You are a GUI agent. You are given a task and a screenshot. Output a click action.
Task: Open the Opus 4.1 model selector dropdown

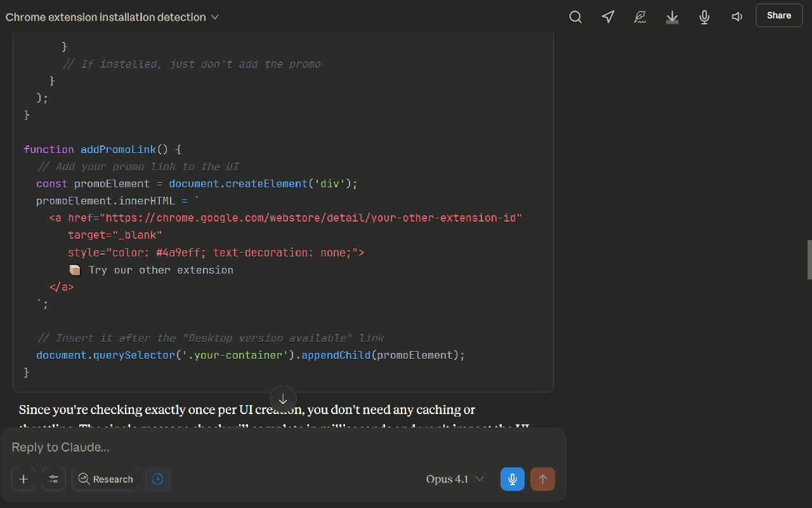pos(455,479)
